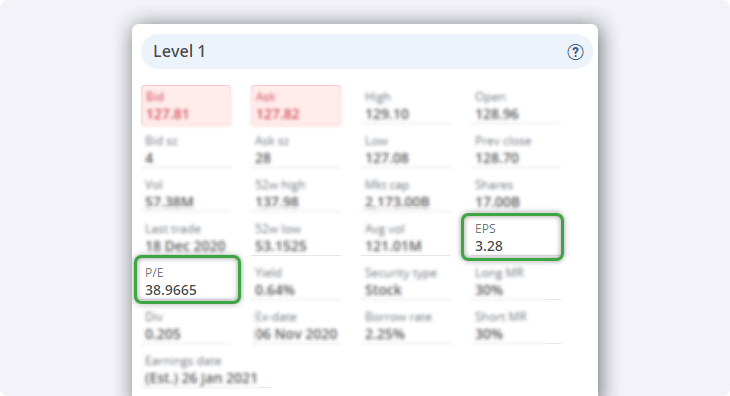The image size is (730, 396).
Task: Click the Shares value 17.00B
Action: tap(497, 202)
